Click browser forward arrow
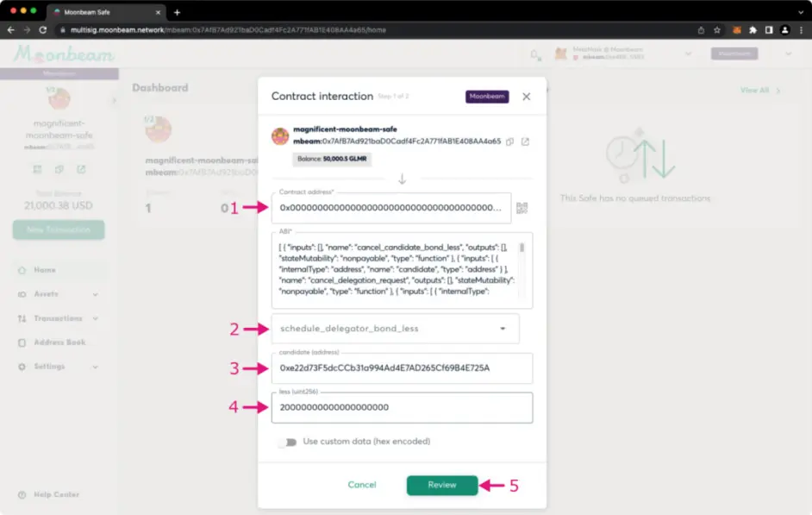812x515 pixels. click(27, 30)
